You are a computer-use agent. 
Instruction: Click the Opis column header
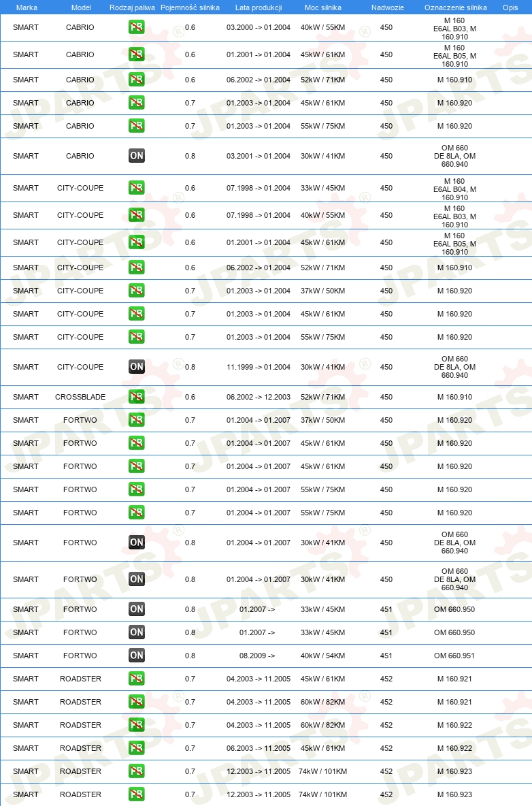(510, 7)
